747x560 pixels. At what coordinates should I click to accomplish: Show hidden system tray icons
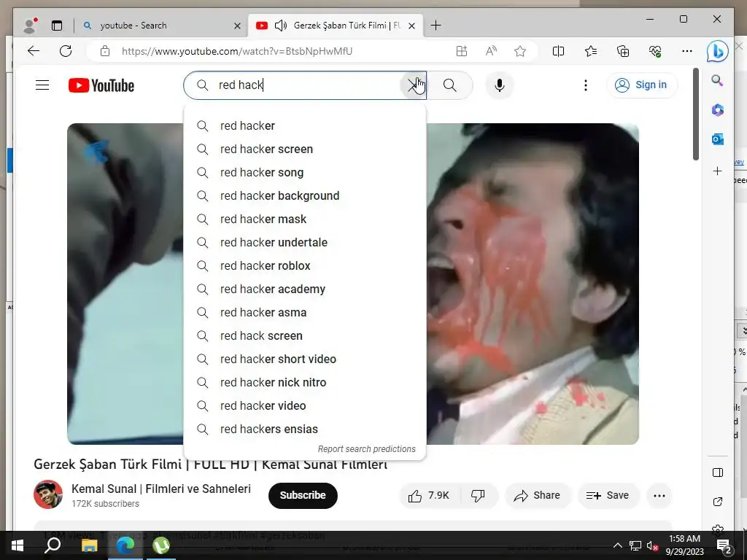617,545
